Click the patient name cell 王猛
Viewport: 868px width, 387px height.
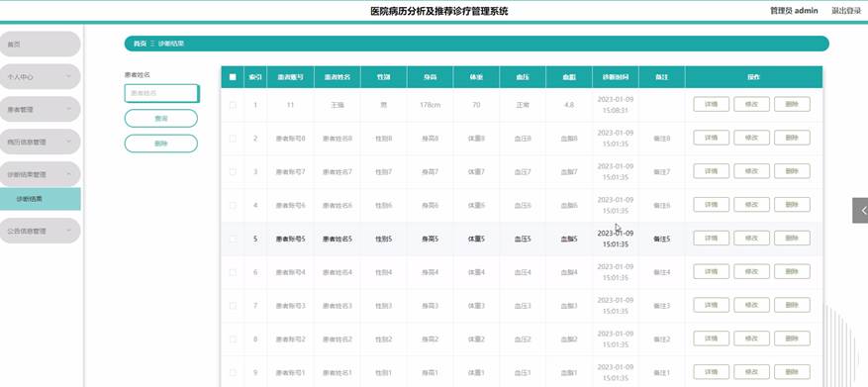click(338, 105)
